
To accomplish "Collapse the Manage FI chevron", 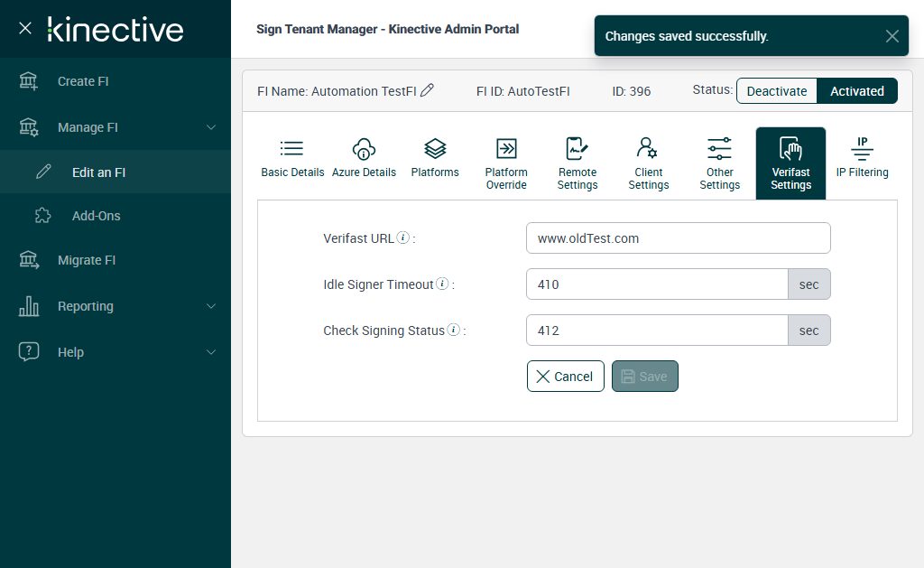I will coord(211,127).
